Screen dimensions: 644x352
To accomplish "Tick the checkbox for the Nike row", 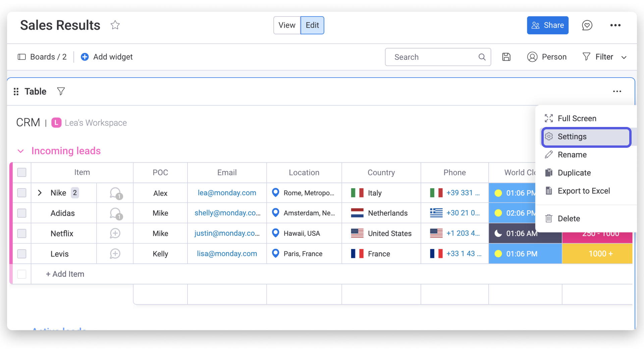I will 22,193.
